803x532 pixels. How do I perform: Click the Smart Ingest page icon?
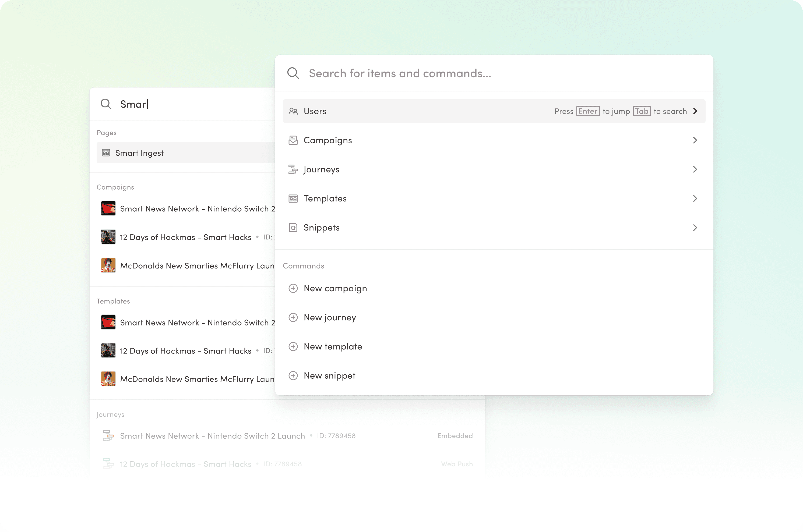106,153
